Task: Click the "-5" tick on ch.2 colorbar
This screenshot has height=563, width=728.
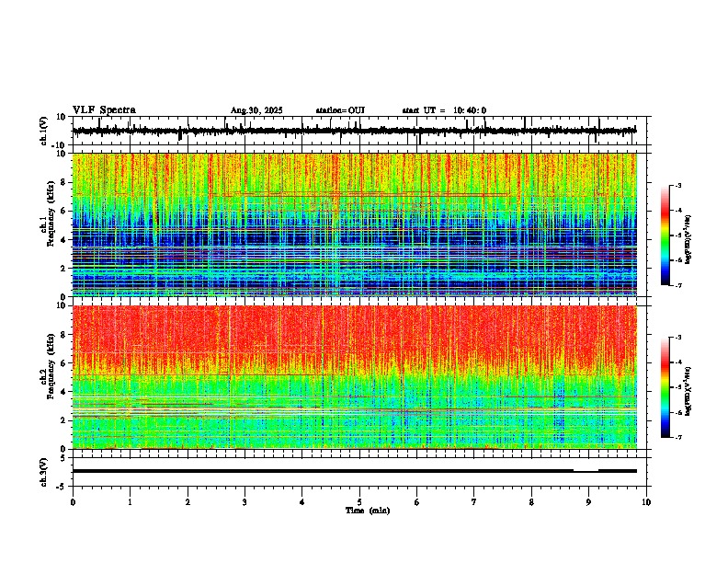Action: coord(677,387)
